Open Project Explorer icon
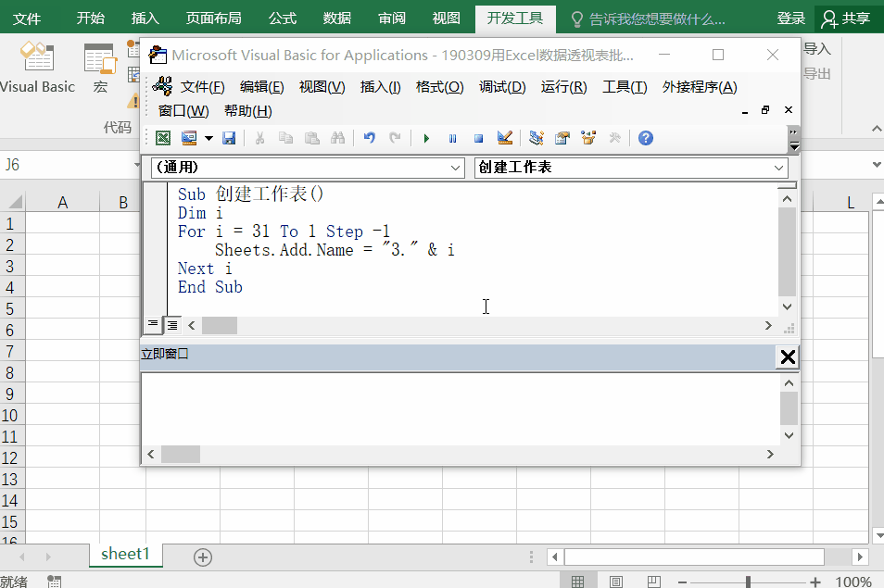The height and width of the screenshot is (588, 884). (x=537, y=138)
